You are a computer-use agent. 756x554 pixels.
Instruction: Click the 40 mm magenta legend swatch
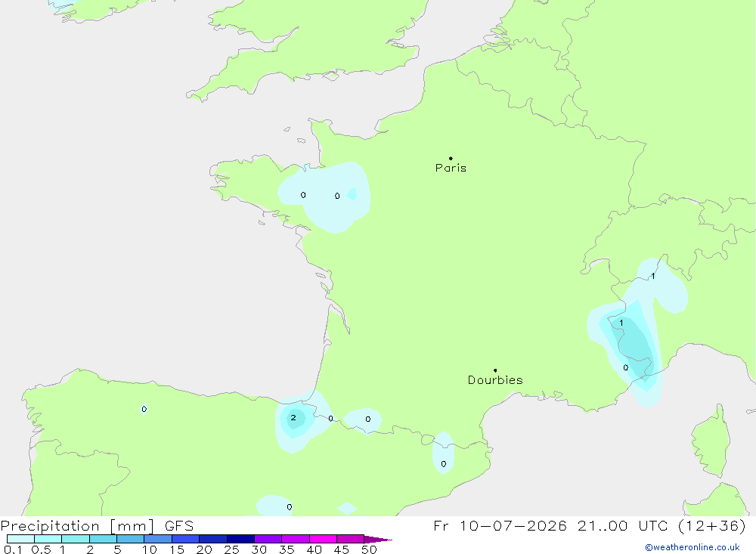(x=323, y=539)
